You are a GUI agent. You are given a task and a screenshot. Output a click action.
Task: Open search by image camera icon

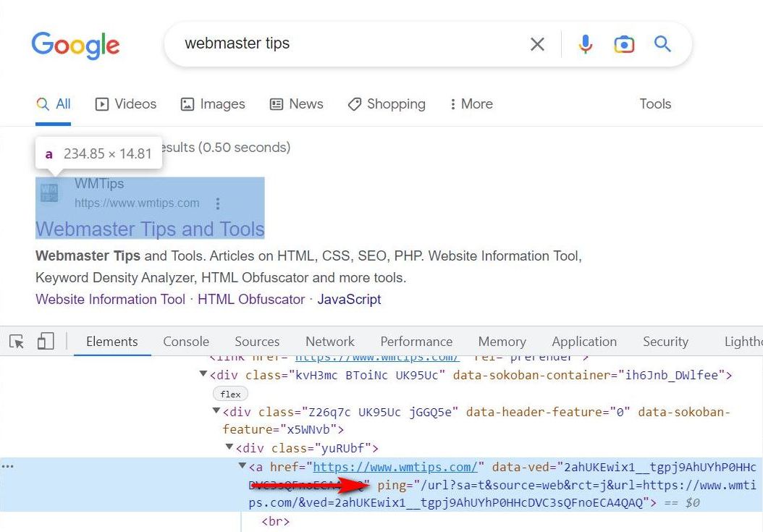(624, 45)
